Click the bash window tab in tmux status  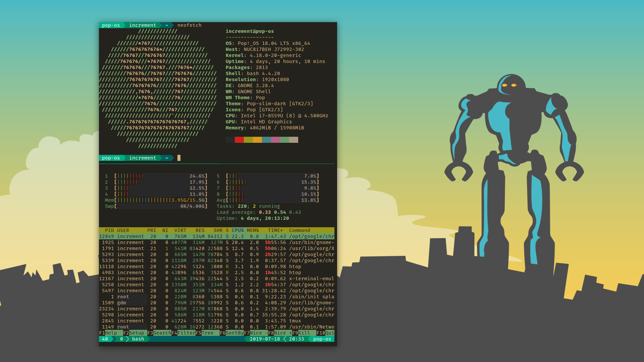tap(138, 339)
